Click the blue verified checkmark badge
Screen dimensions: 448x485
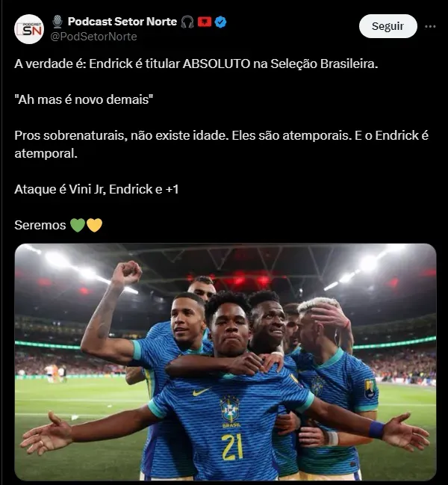tap(220, 22)
